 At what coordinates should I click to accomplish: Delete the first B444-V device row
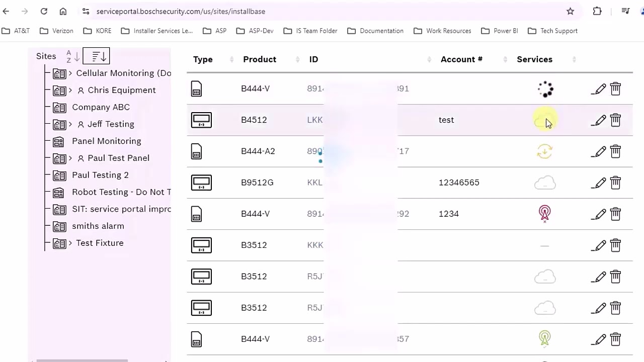615,89
